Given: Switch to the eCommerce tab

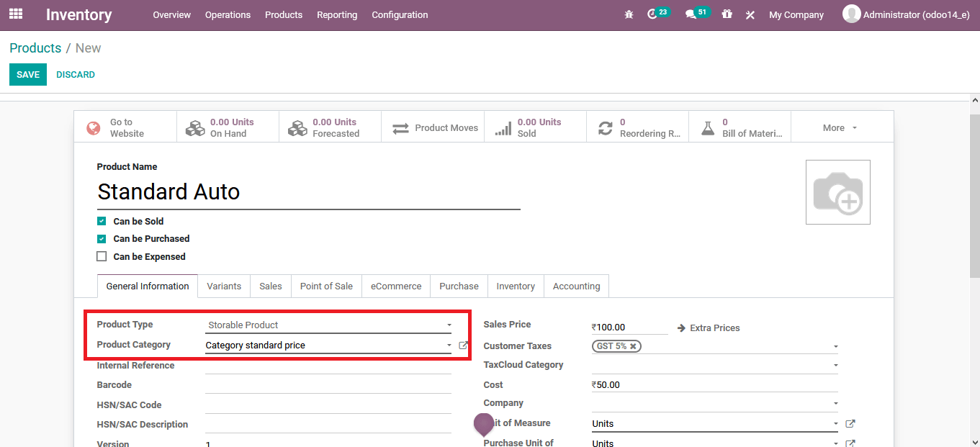Looking at the screenshot, I should coord(396,286).
